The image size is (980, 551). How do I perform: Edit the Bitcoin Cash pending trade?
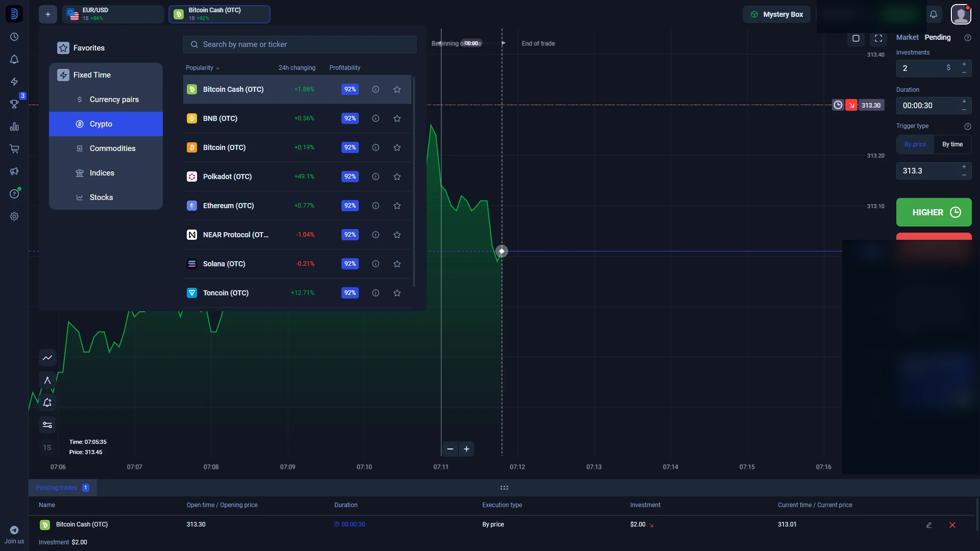[929, 525]
